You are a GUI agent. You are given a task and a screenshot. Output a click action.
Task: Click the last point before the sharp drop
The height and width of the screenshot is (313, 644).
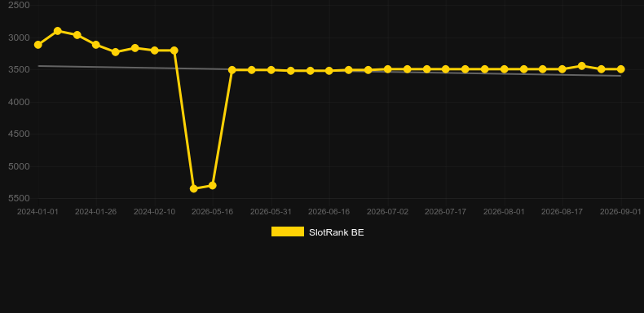[174, 50]
